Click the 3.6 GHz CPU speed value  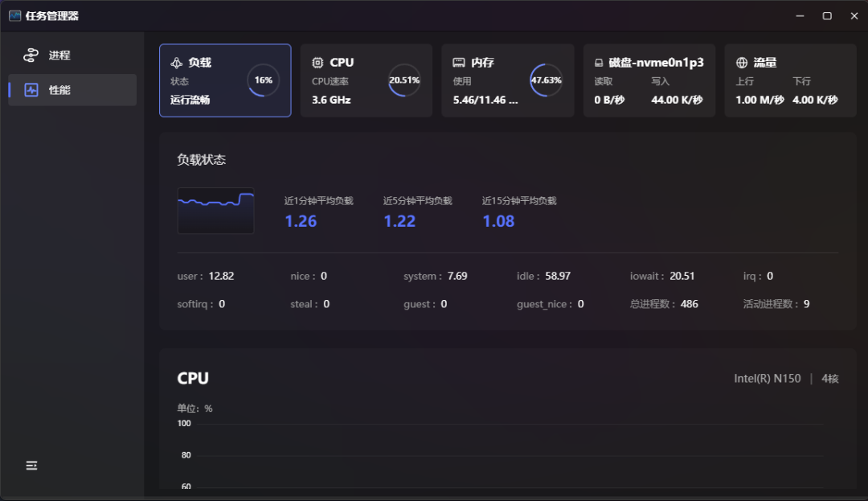(331, 101)
